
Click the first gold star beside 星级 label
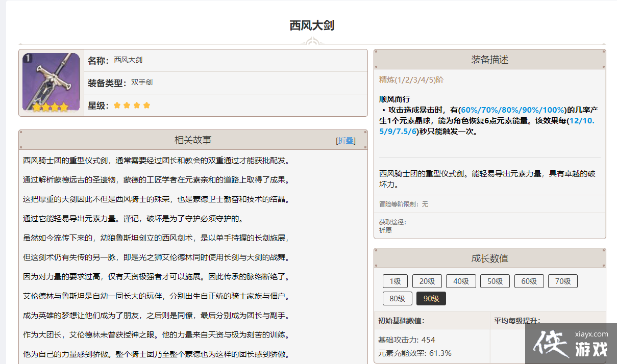point(117,106)
